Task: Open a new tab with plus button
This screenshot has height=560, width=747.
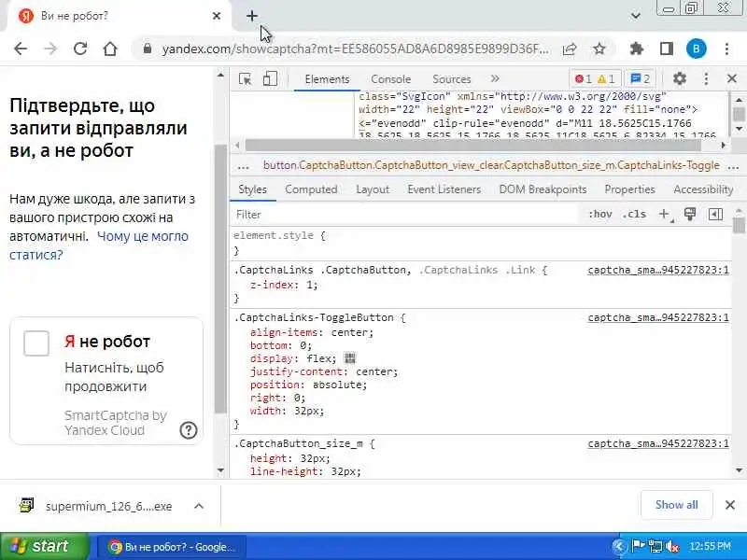Action: [252, 16]
